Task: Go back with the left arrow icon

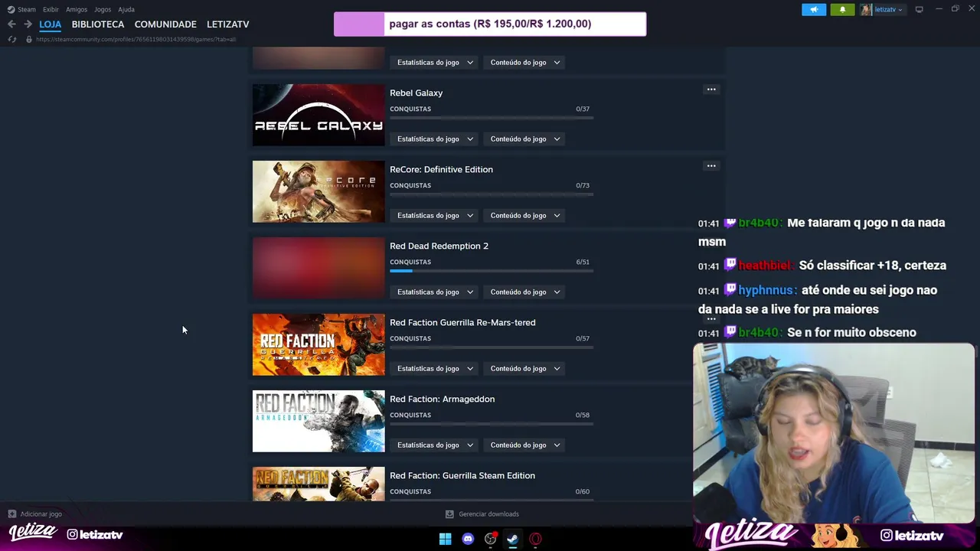Action: tap(11, 24)
